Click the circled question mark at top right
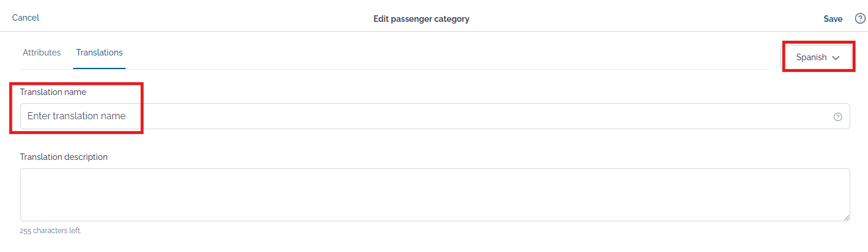 point(860,19)
